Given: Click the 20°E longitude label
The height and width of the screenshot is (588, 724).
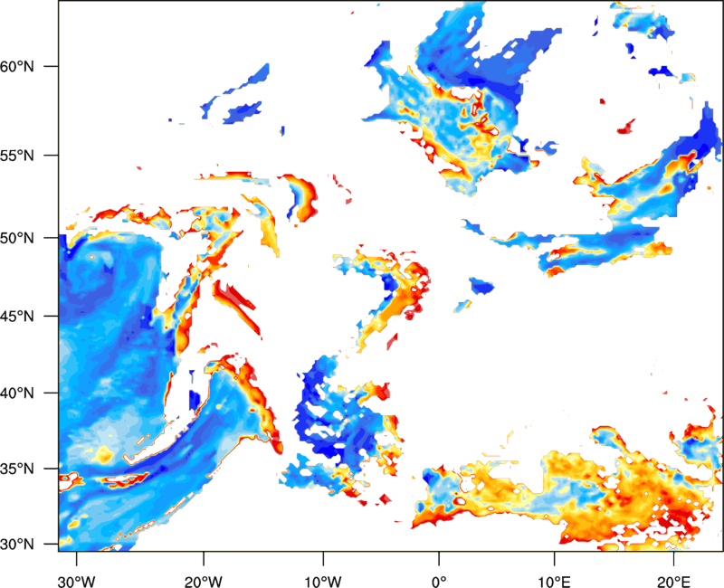Looking at the screenshot, I should tap(673, 580).
